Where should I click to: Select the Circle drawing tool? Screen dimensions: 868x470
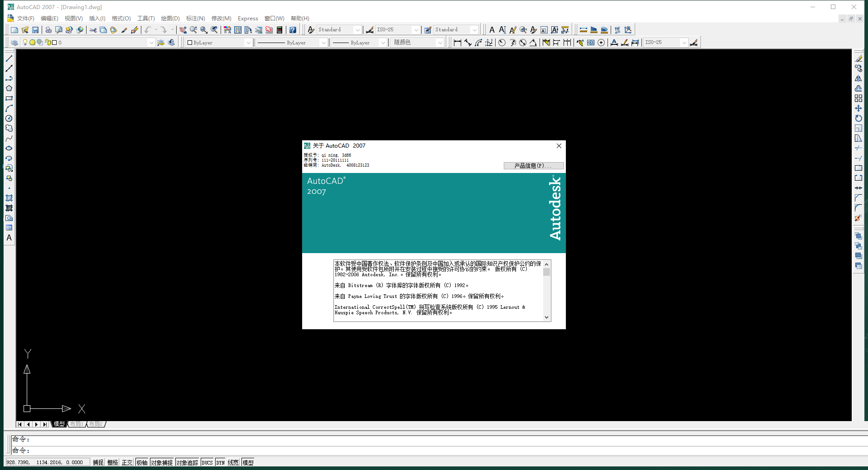(9, 118)
